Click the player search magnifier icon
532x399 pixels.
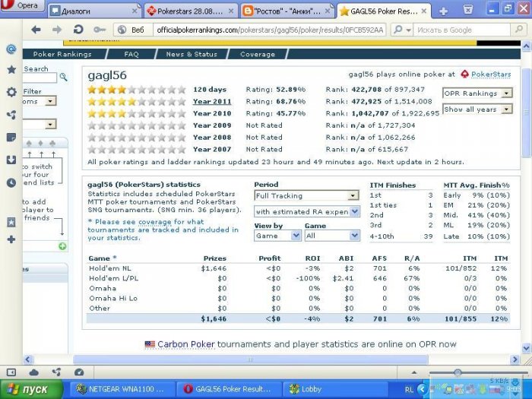(63, 77)
